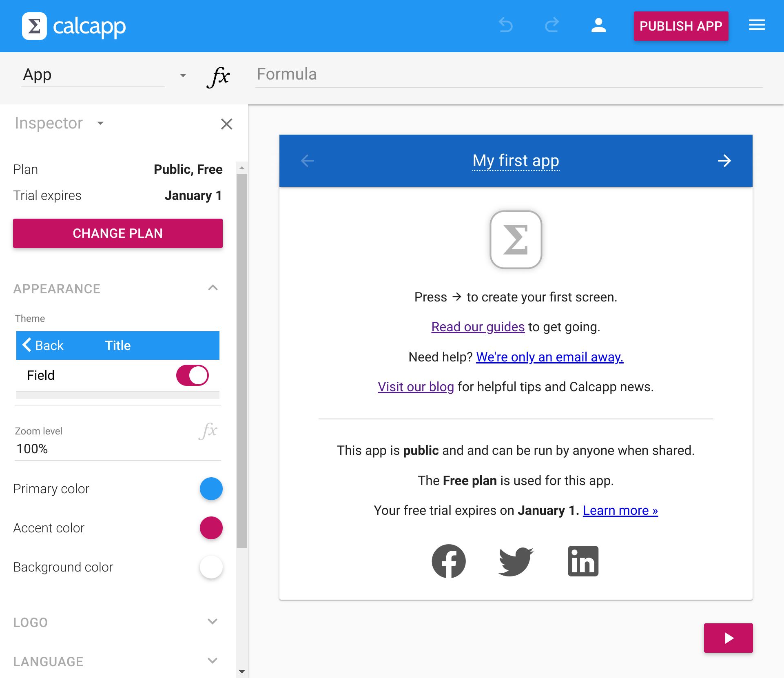Viewport: 784px width, 678px height.
Task: Click the Calcapp sigma logo in header
Action: (34, 26)
